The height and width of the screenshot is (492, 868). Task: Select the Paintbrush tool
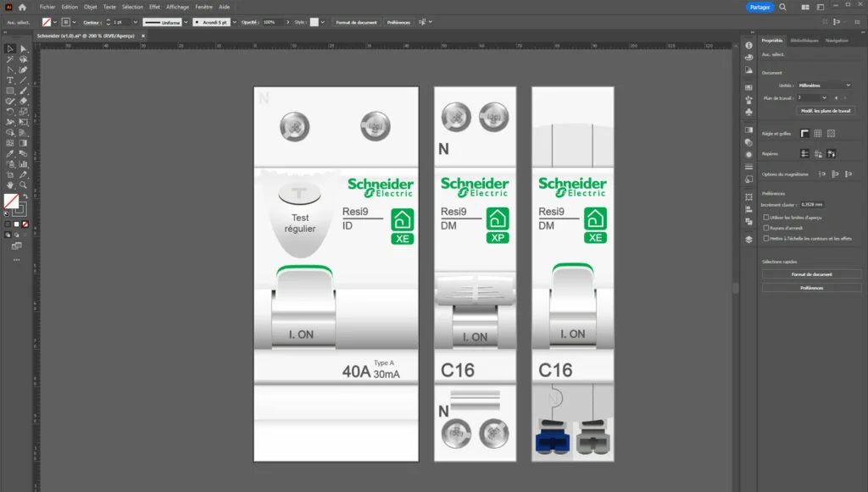[x=23, y=91]
